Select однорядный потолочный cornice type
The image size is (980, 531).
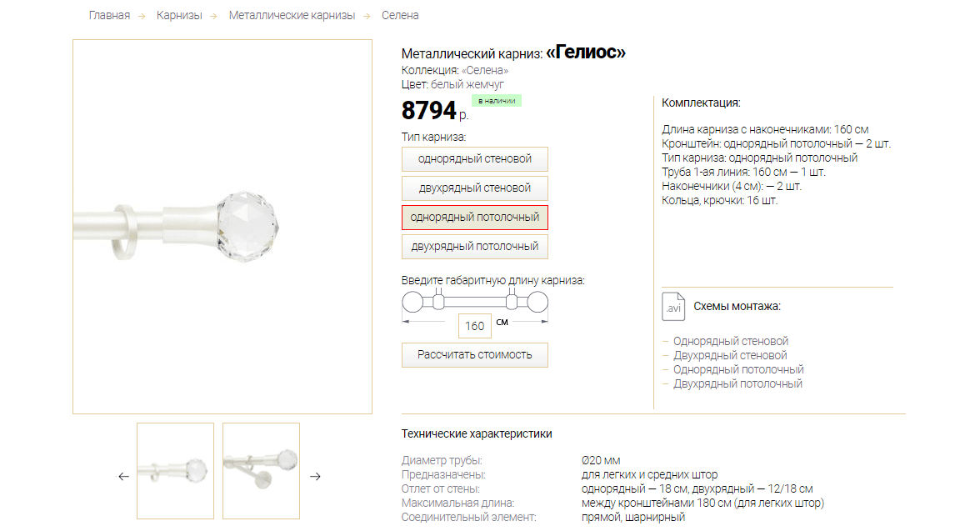click(475, 218)
